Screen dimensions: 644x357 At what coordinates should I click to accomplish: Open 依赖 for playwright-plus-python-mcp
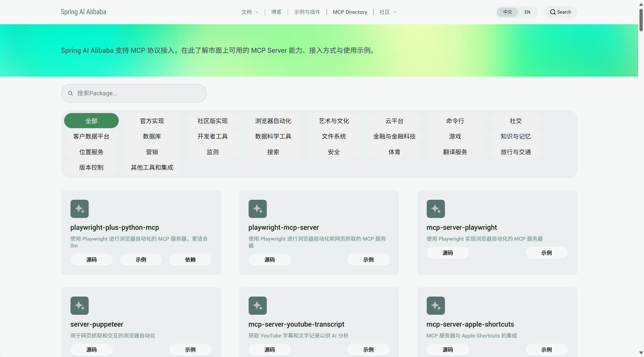[190, 260]
